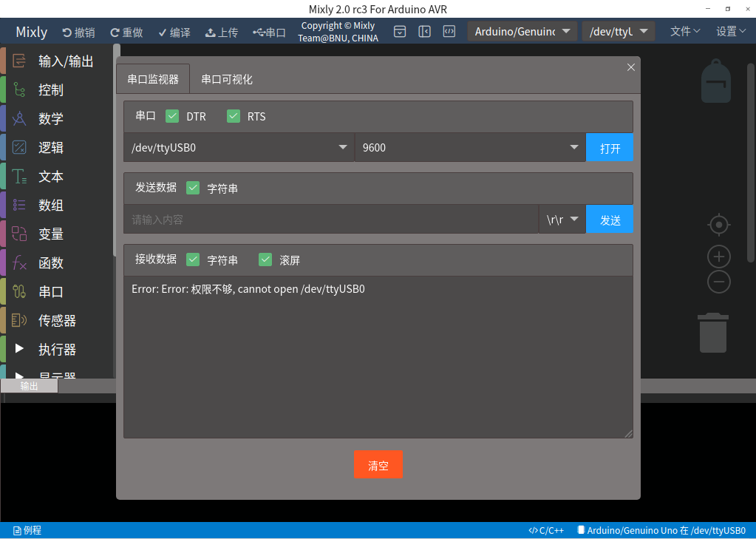
Task: Compile code with 编译 button
Action: [x=174, y=33]
